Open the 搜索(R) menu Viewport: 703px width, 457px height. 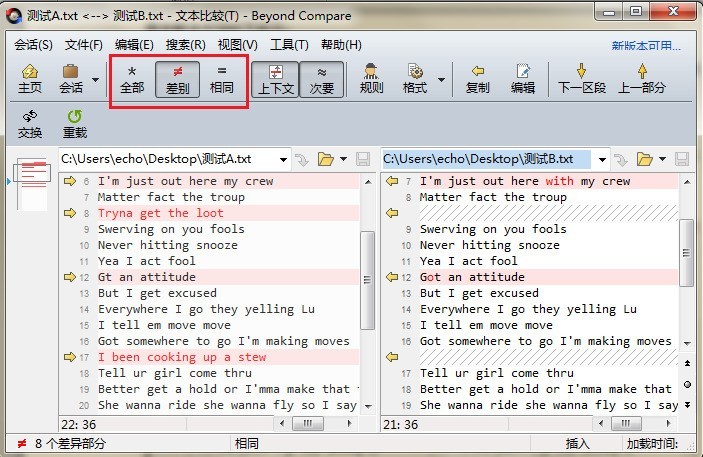185,45
